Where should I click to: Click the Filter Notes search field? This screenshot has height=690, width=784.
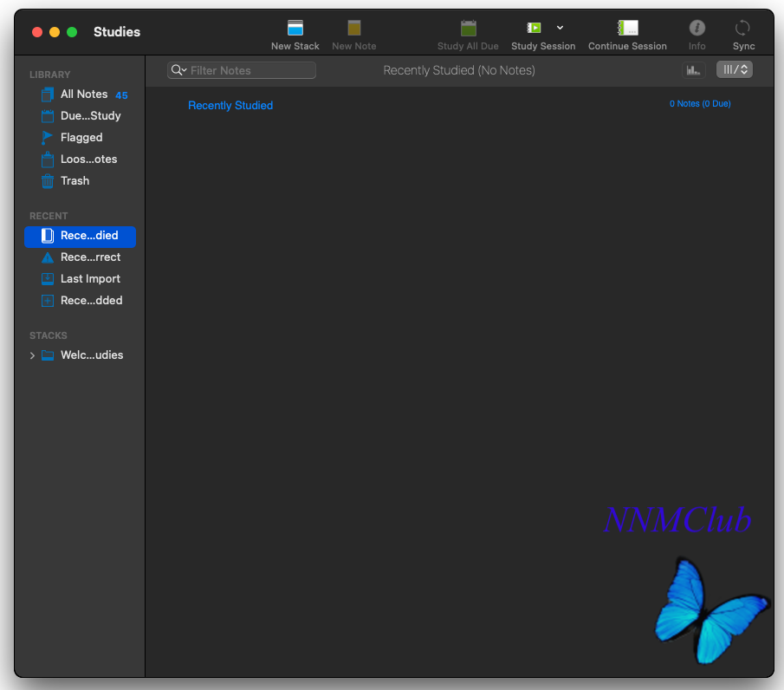(x=242, y=70)
